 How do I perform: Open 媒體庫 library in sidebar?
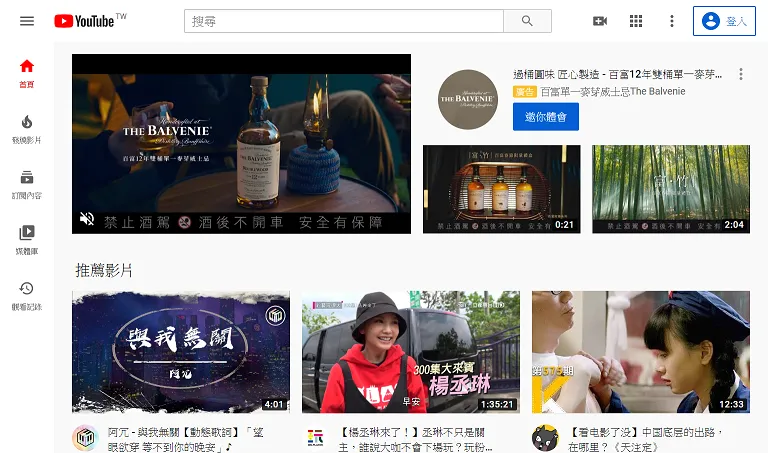pyautogui.click(x=27, y=238)
